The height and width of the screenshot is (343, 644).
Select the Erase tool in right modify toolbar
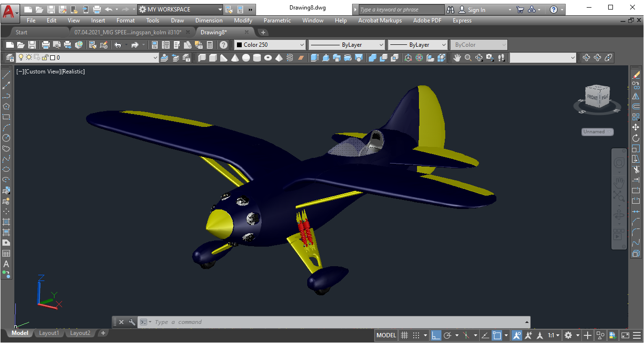635,75
